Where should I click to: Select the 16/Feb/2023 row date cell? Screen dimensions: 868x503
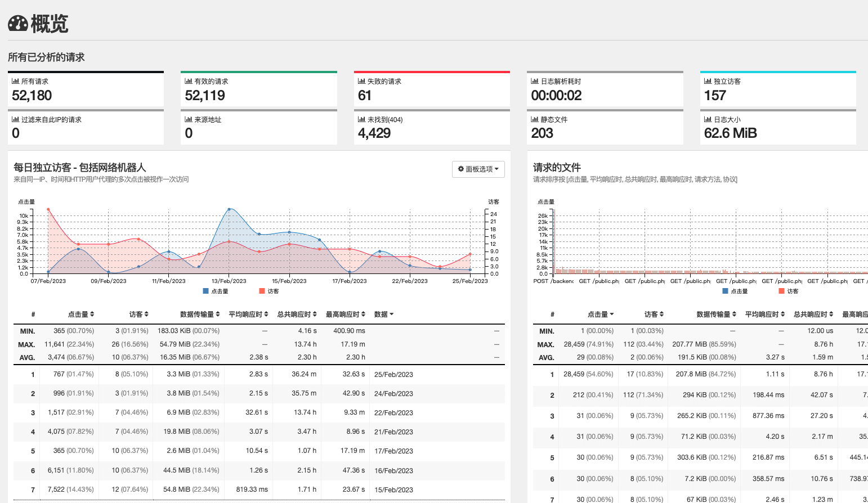point(393,470)
